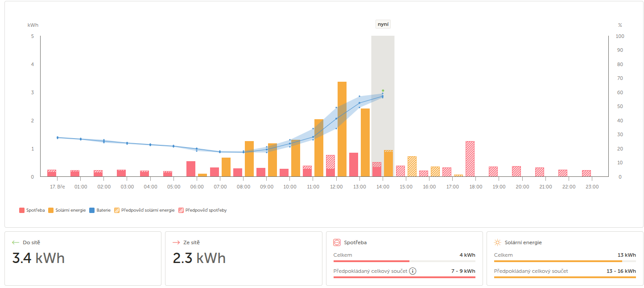Screen dimensions: 644x288
Task: Click the 3.4 kWh Do sítě value
Action: pos(38,259)
